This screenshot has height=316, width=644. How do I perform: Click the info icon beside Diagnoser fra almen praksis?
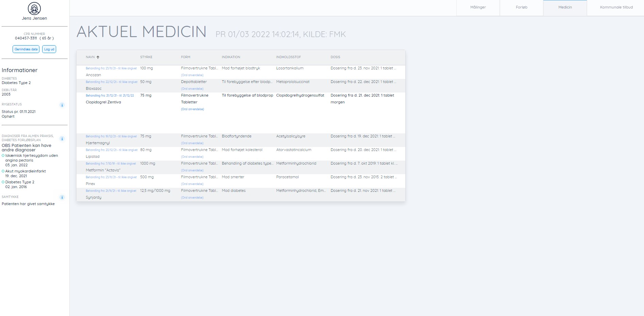62,139
